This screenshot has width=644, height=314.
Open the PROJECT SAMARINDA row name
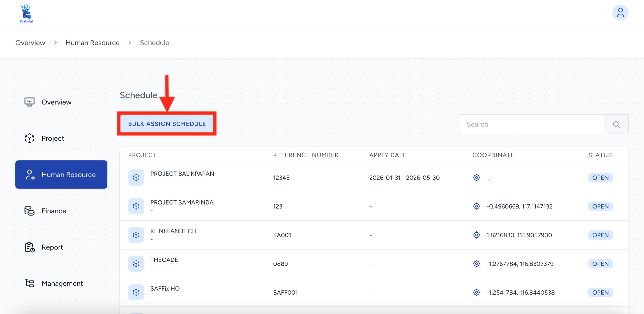(x=182, y=202)
